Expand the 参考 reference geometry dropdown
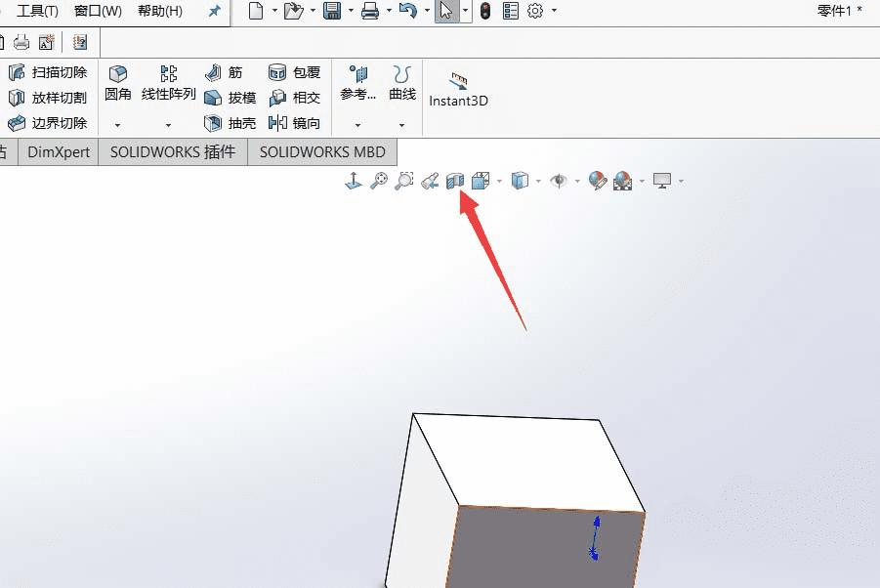Viewport: 880px width, 588px height. pyautogui.click(x=358, y=125)
